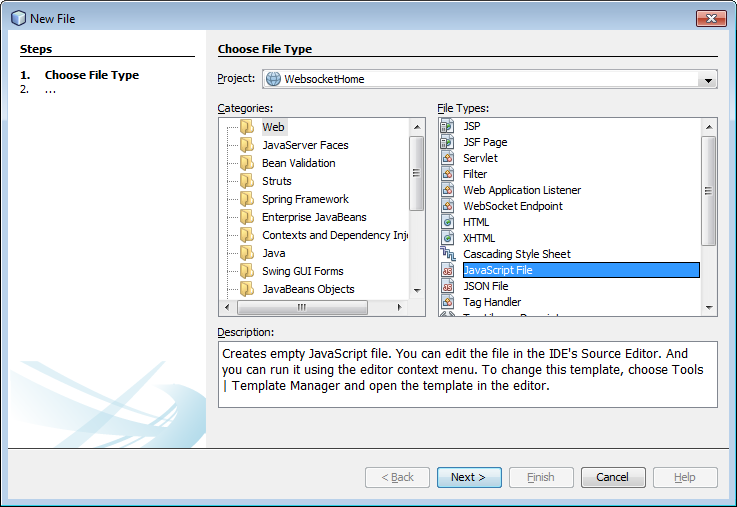
Task: Choose Web Application Listener file type
Action: click(x=522, y=190)
